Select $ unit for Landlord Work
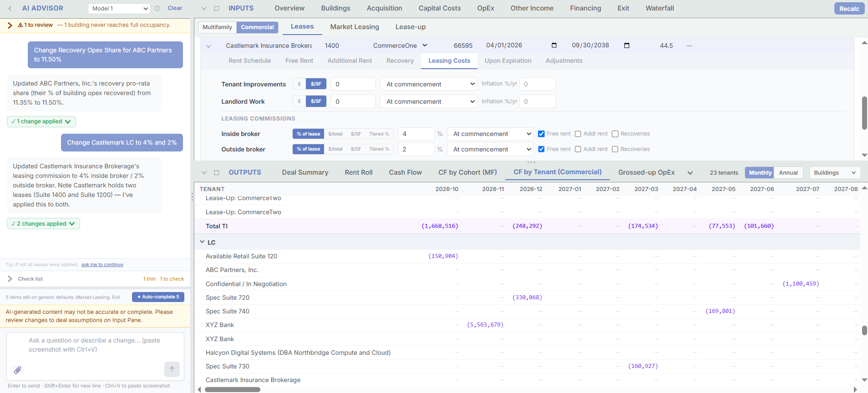 coord(299,101)
